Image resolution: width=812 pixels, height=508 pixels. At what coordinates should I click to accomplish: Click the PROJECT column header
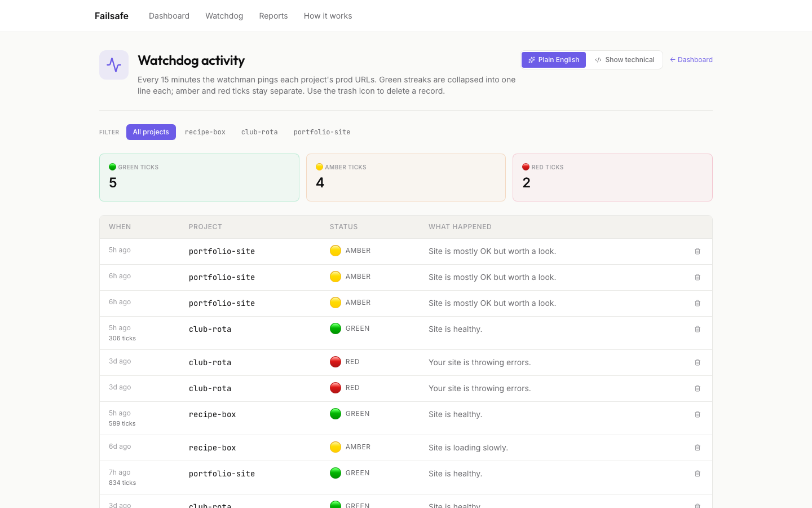(205, 227)
